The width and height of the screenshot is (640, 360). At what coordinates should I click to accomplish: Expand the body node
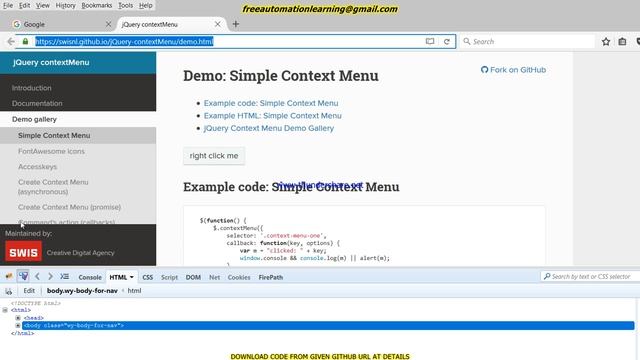18,325
